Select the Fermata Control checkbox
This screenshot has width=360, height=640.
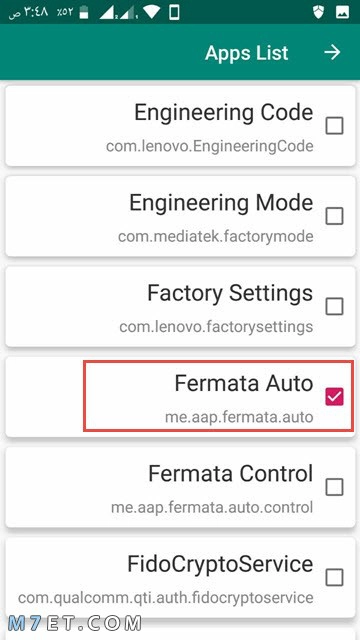coord(334,487)
